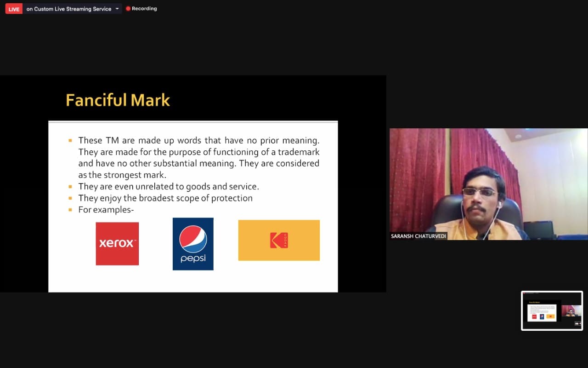
Task: Click the small icon inside preview thumbnail corner
Action: click(x=577, y=323)
